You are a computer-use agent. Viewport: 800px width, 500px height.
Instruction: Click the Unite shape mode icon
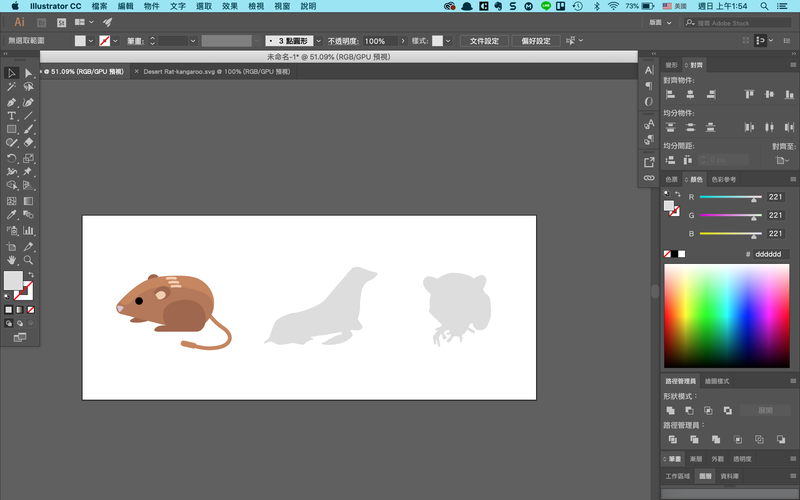tap(672, 410)
